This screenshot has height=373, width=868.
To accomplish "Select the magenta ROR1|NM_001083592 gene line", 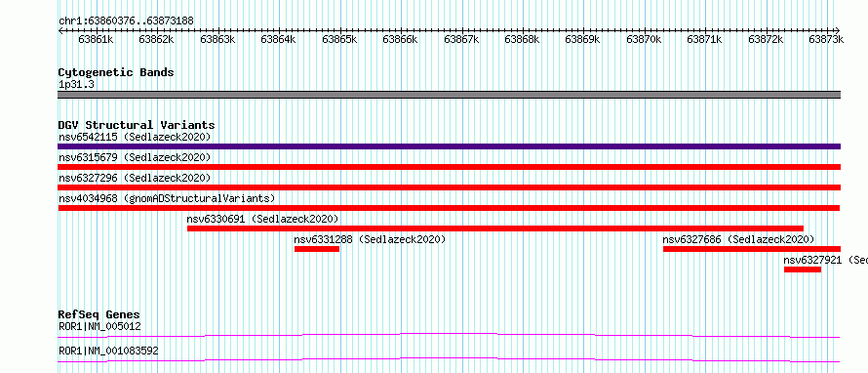I will (449, 359).
